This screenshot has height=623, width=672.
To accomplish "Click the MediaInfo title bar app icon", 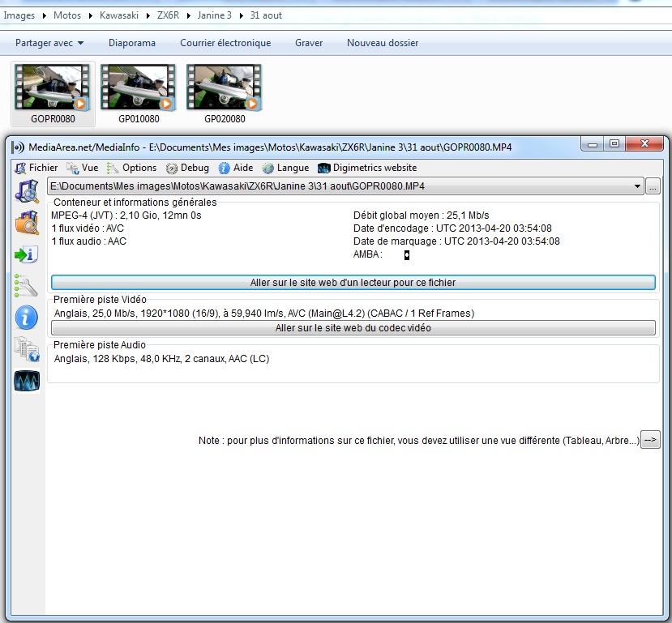I will (x=18, y=147).
